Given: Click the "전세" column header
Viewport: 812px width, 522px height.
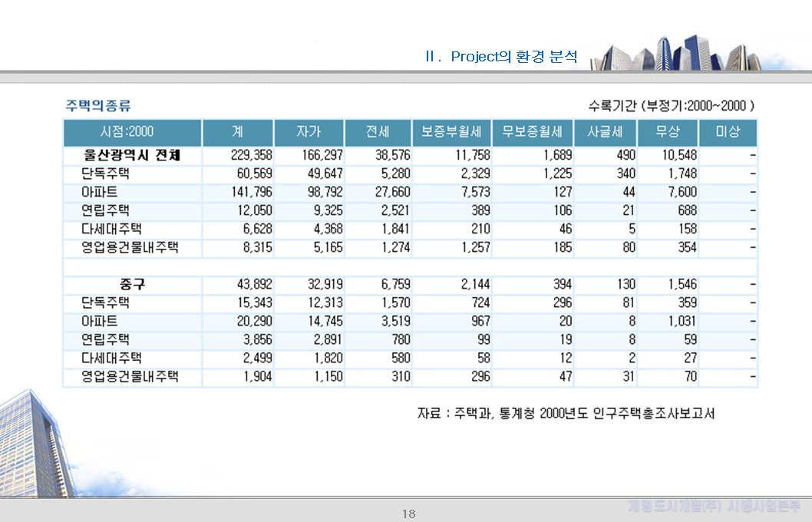Looking at the screenshot, I should 375,131.
